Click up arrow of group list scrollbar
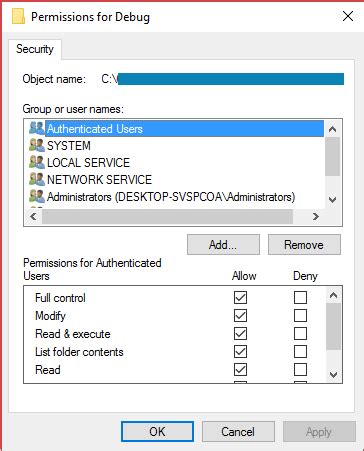This screenshot has width=364, height=451. click(x=332, y=129)
